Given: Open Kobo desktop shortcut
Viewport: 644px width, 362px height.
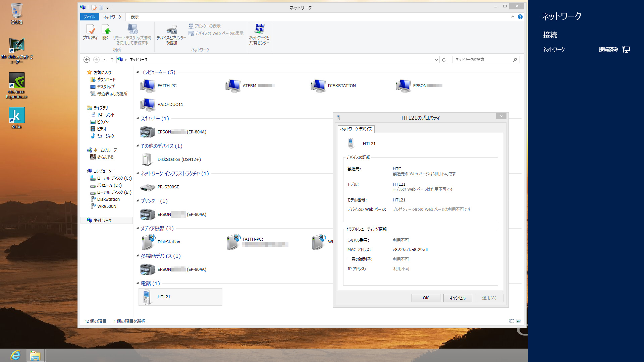Looking at the screenshot, I should 16,118.
